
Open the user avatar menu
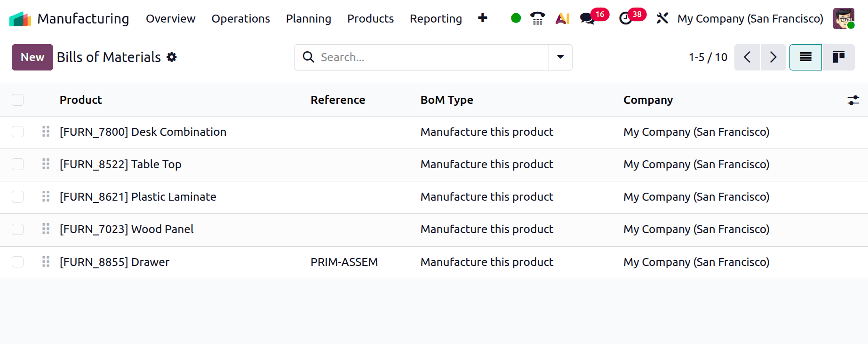click(844, 18)
